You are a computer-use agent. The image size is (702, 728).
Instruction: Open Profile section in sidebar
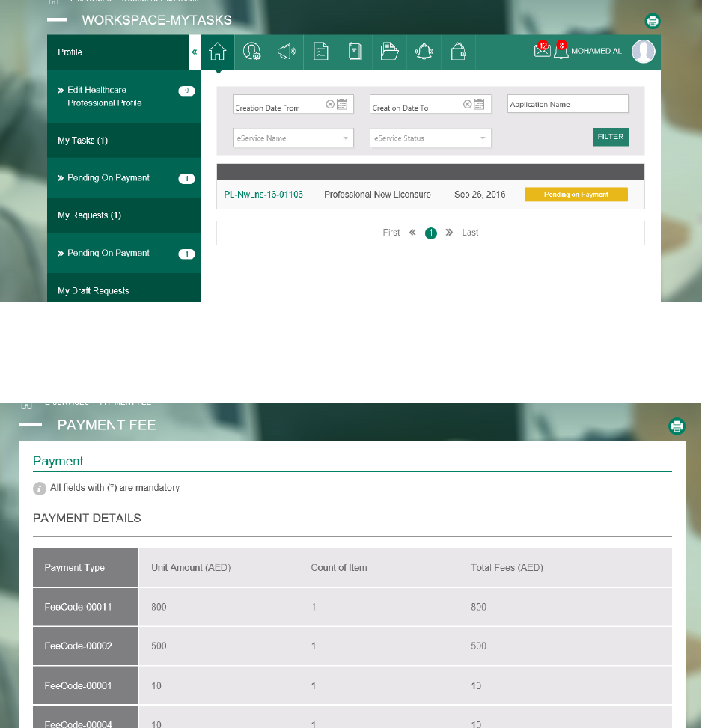pyautogui.click(x=118, y=52)
